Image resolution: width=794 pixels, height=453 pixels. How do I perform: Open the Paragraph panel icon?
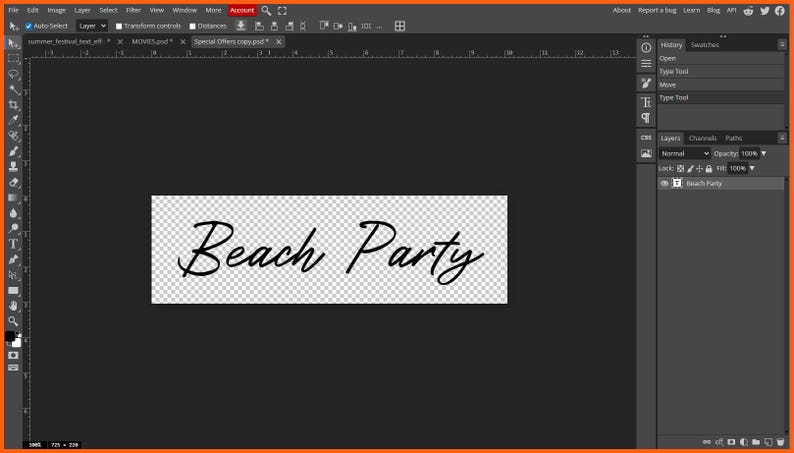(x=646, y=118)
